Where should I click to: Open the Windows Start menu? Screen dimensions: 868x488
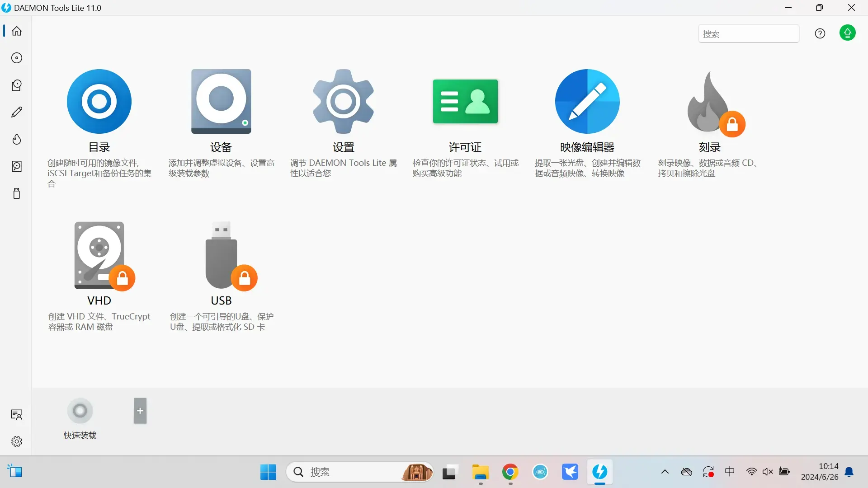click(268, 472)
